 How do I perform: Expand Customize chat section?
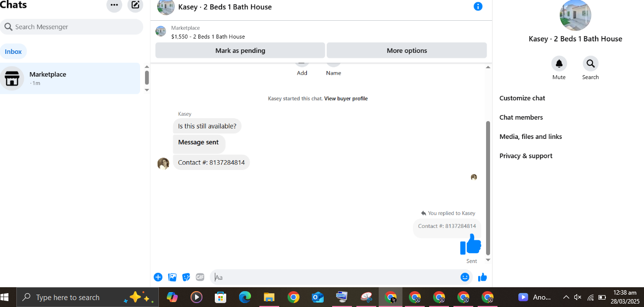[x=522, y=98]
